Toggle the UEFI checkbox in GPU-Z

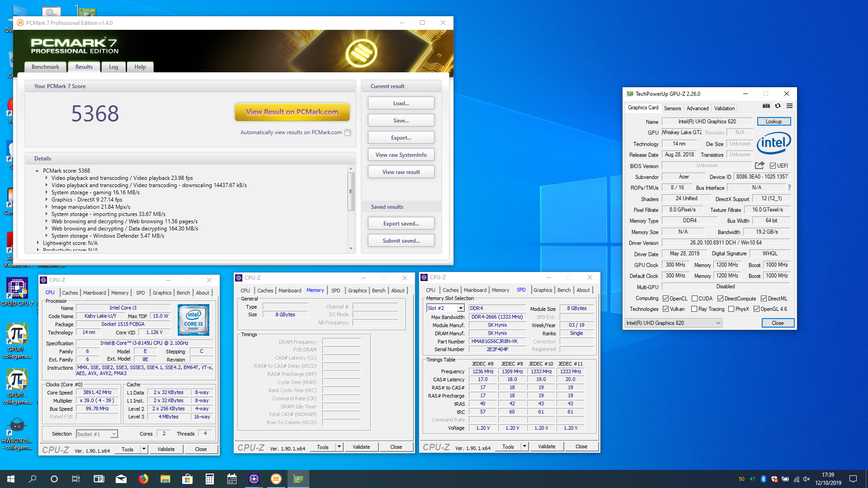773,166
